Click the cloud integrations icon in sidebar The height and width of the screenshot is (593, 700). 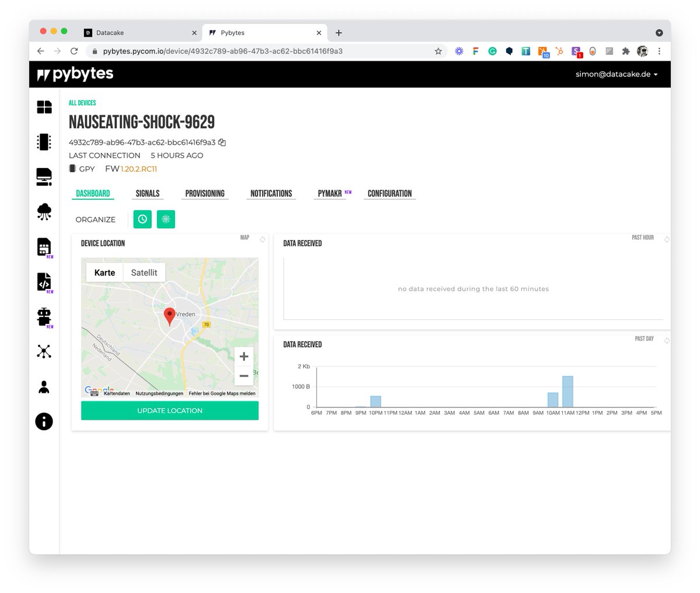point(44,212)
